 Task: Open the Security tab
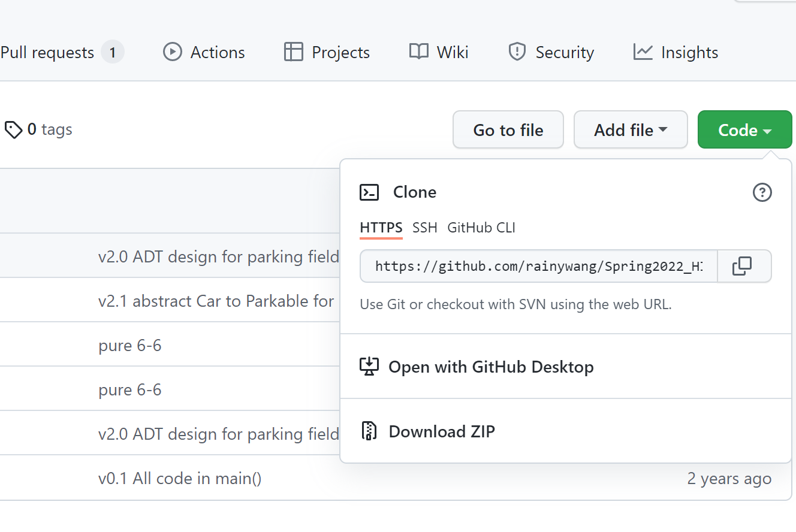pyautogui.click(x=551, y=52)
